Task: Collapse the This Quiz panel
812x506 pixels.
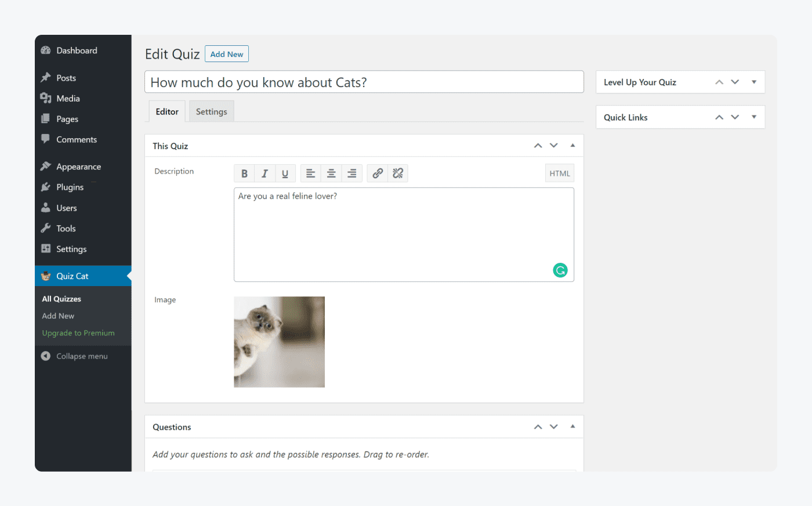Action: pos(572,146)
